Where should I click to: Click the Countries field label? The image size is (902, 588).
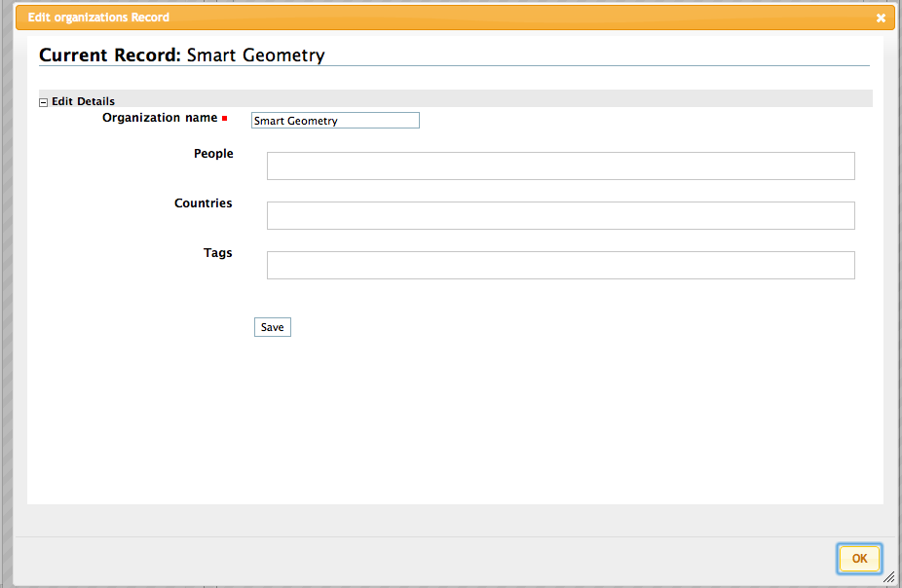203,202
